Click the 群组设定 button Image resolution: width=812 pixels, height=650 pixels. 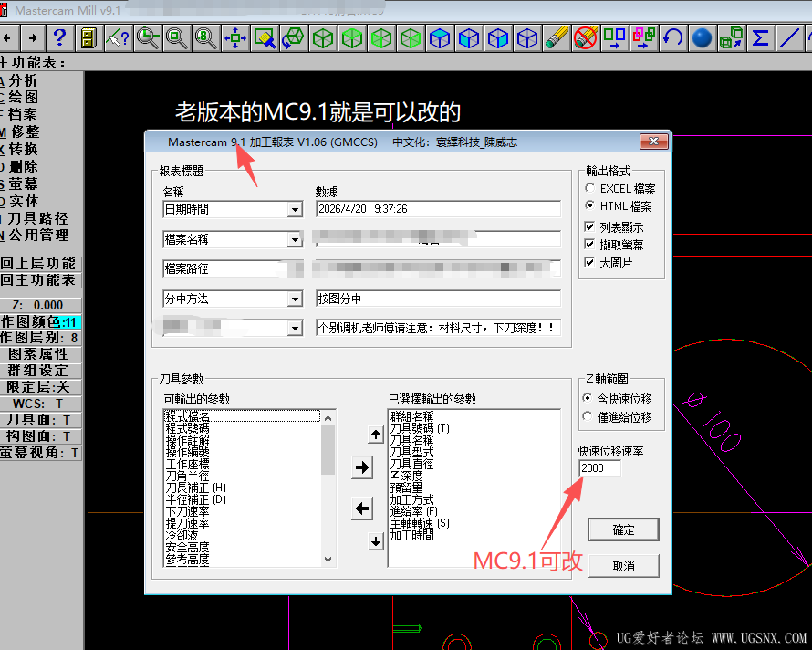40,371
